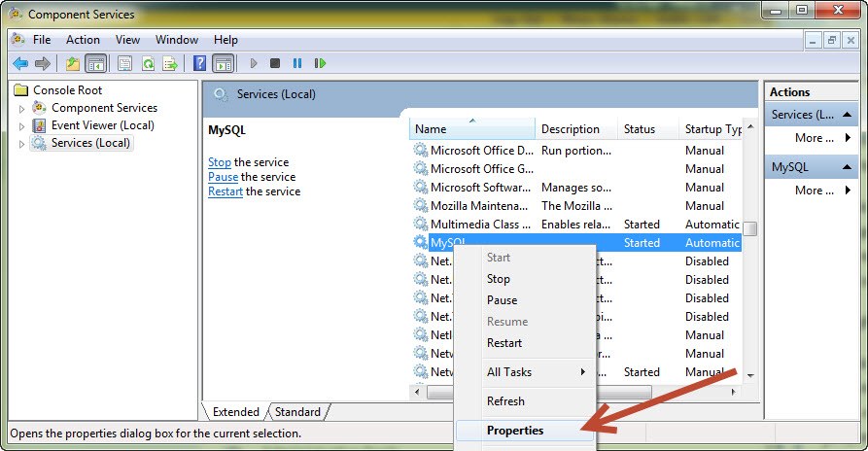
Task: Click the Component Services icon in menu bar
Action: 18,39
